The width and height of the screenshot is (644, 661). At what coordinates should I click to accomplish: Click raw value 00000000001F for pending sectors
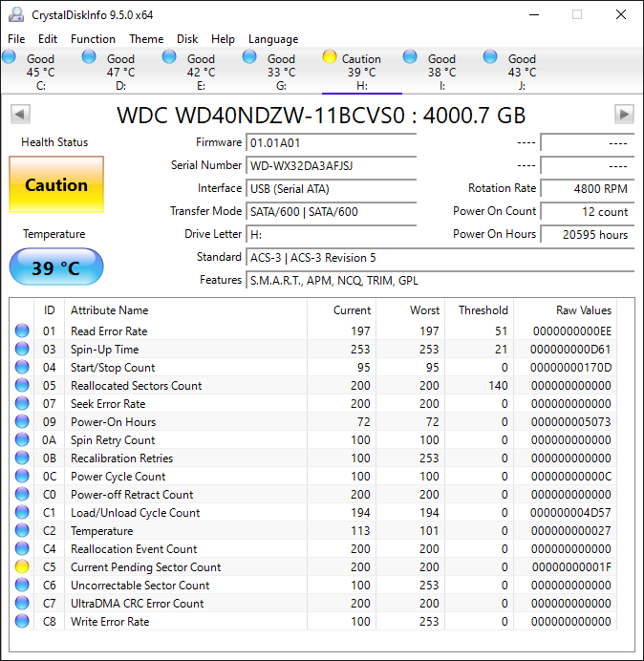[571, 567]
